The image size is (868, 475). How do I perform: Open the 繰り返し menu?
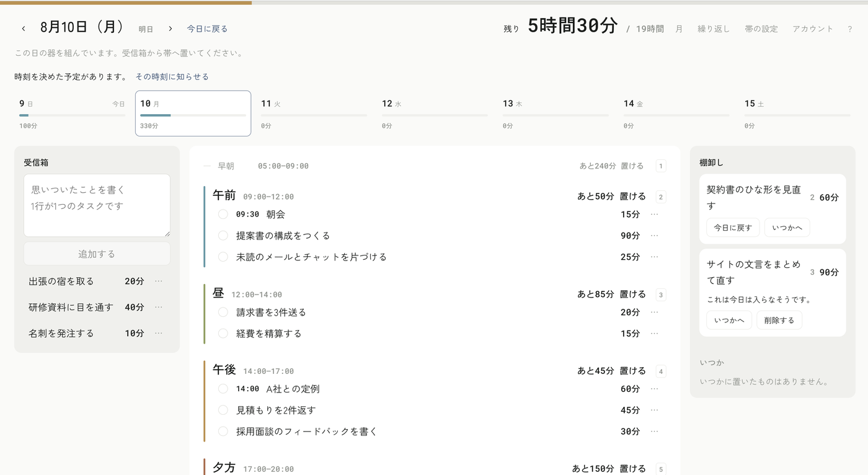tap(714, 29)
